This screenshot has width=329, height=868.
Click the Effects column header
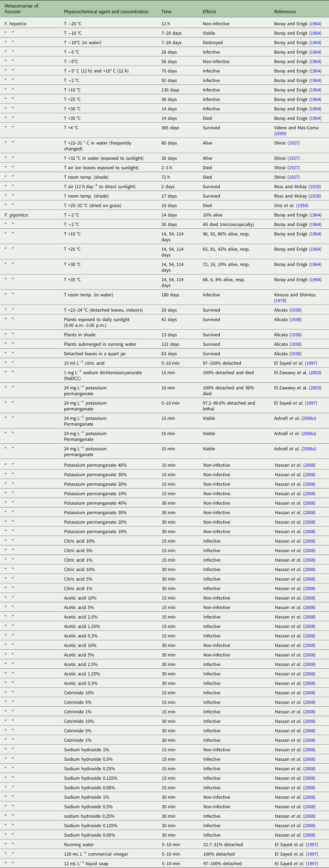coord(209,12)
